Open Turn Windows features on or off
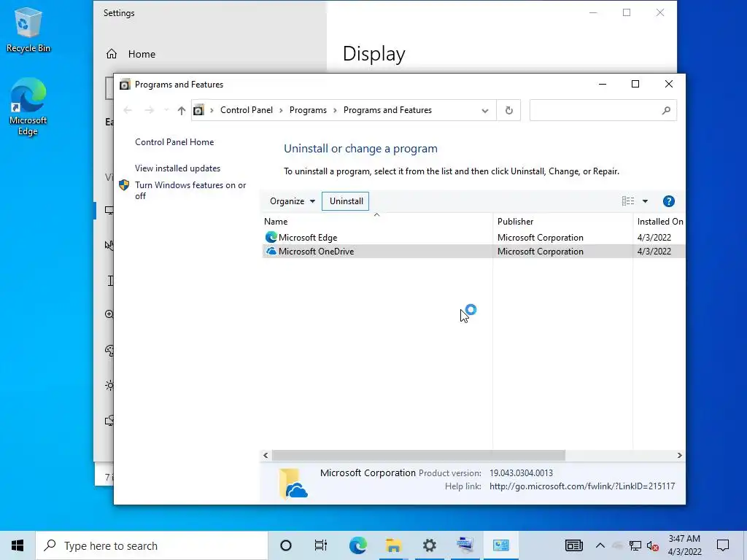The image size is (747, 560). point(190,190)
